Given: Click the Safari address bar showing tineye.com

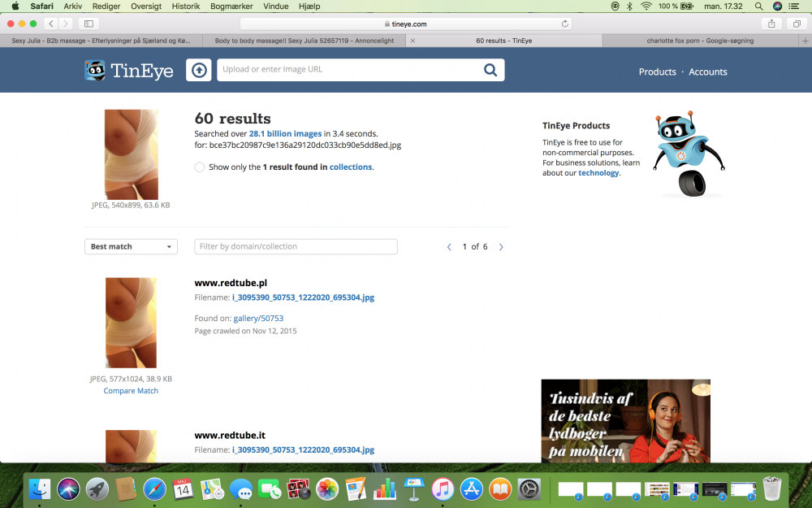Looking at the screenshot, I should pyautogui.click(x=405, y=24).
